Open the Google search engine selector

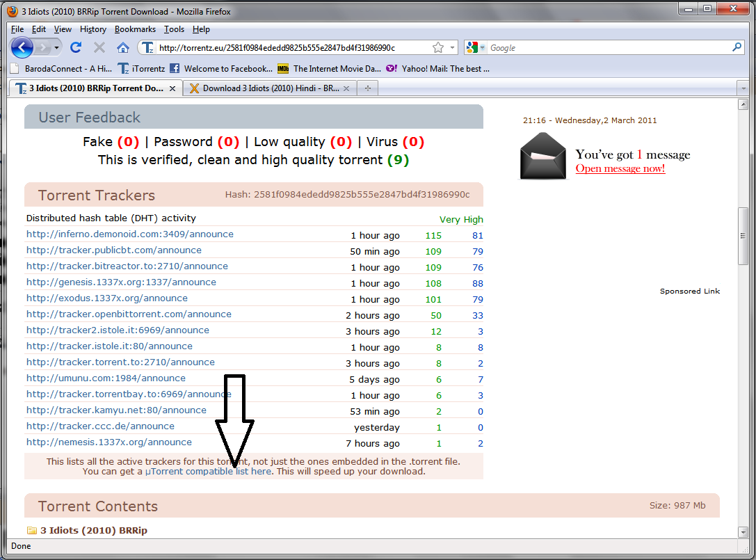[476, 47]
